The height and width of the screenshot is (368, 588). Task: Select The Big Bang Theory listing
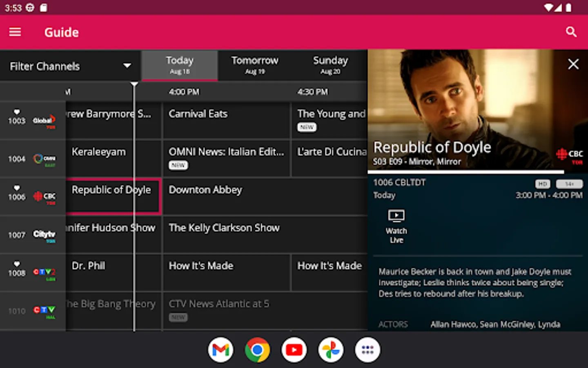pyautogui.click(x=114, y=310)
